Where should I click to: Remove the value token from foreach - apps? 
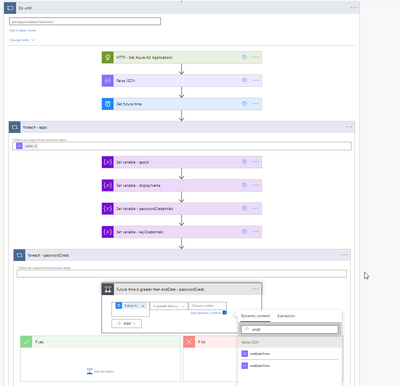click(x=36, y=146)
